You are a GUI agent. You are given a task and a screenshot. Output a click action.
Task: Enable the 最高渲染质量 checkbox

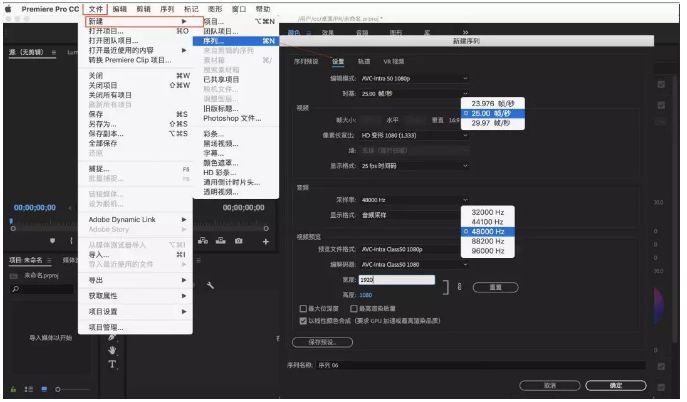pos(354,309)
